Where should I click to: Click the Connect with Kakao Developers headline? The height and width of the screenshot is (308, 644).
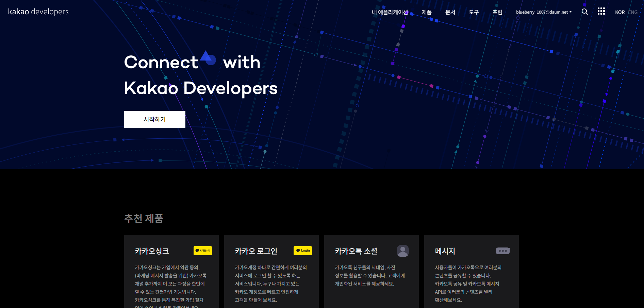coord(201,75)
